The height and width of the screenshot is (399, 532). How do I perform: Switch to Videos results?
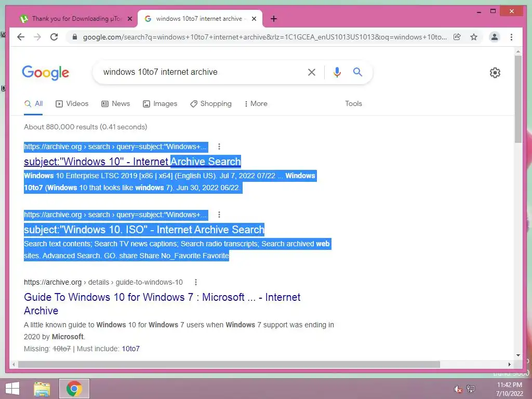[x=72, y=103]
